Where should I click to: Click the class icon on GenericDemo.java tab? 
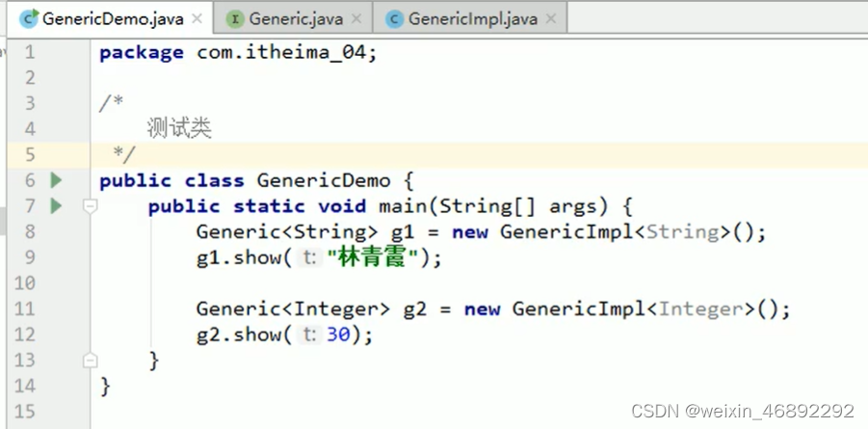point(29,19)
